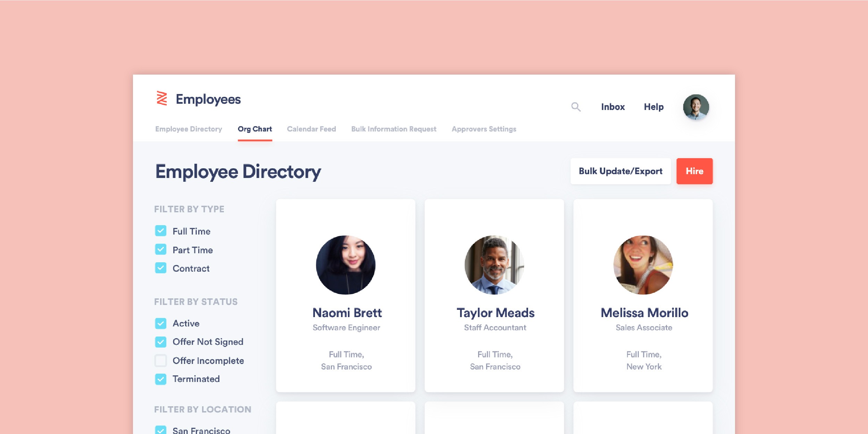
Task: Click the Hire button
Action: click(694, 171)
